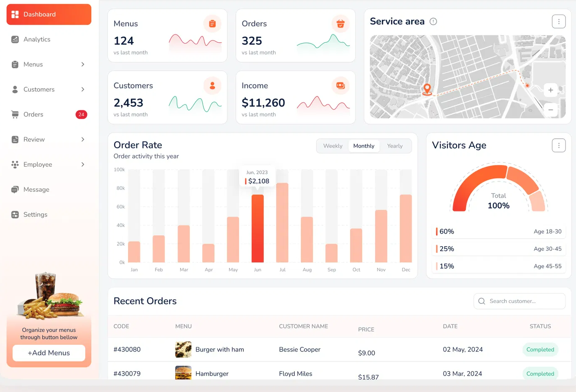Image resolution: width=576 pixels, height=392 pixels.
Task: Click the Customers card person icon
Action: [x=212, y=86]
